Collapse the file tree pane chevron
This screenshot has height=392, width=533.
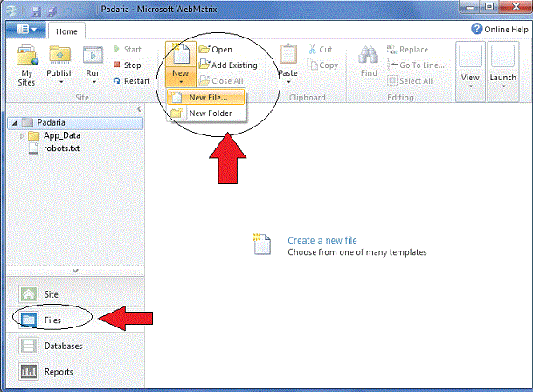(139, 109)
